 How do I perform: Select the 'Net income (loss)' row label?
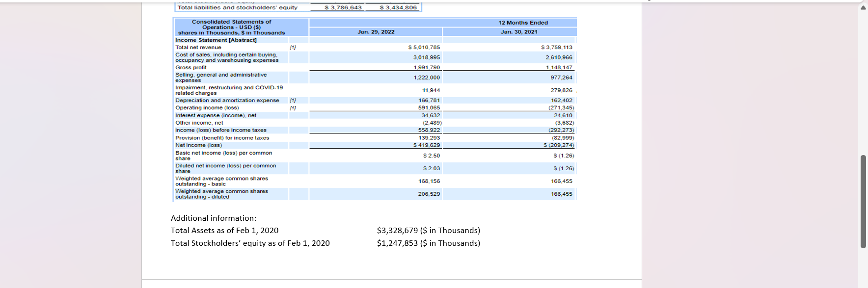(198, 145)
